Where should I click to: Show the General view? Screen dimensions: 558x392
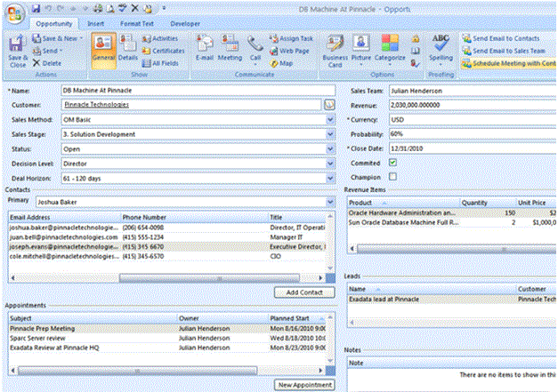pyautogui.click(x=103, y=51)
